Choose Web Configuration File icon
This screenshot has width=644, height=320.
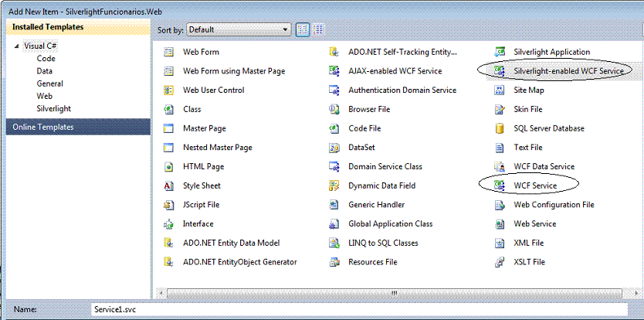[500, 205]
